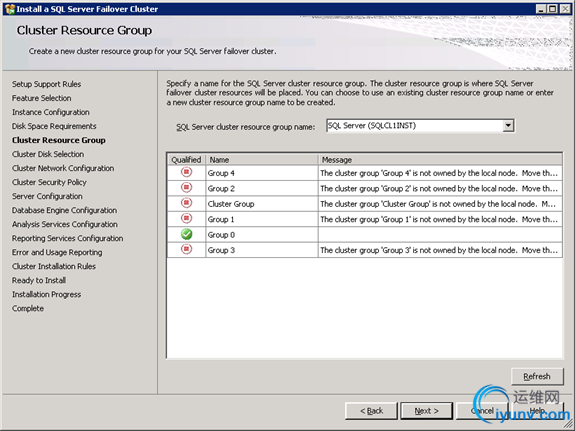Maximize the installer window
This screenshot has width=576, height=431.
pos(552,9)
